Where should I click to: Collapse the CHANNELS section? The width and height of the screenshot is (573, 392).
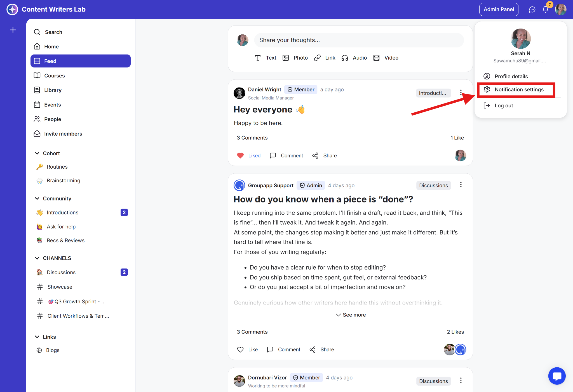tap(37, 258)
